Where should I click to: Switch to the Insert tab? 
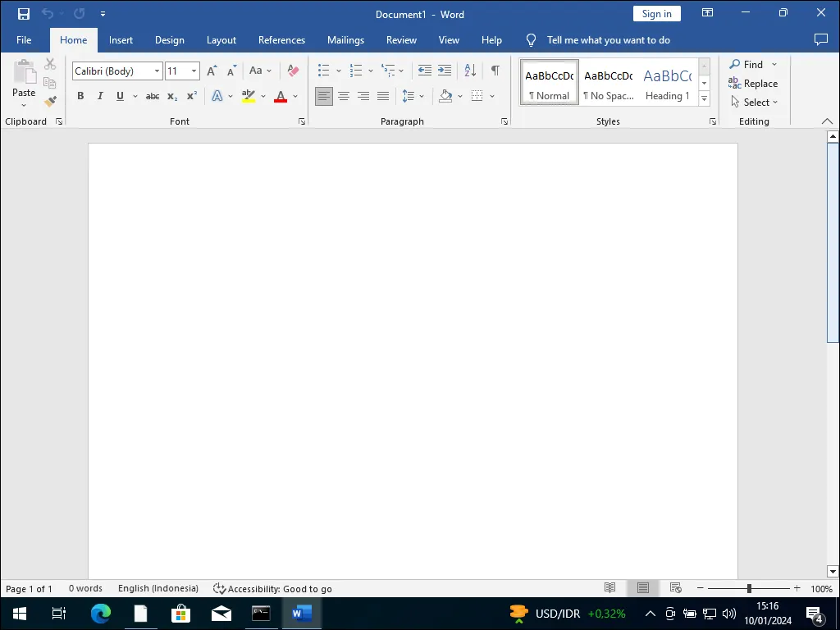(121, 40)
